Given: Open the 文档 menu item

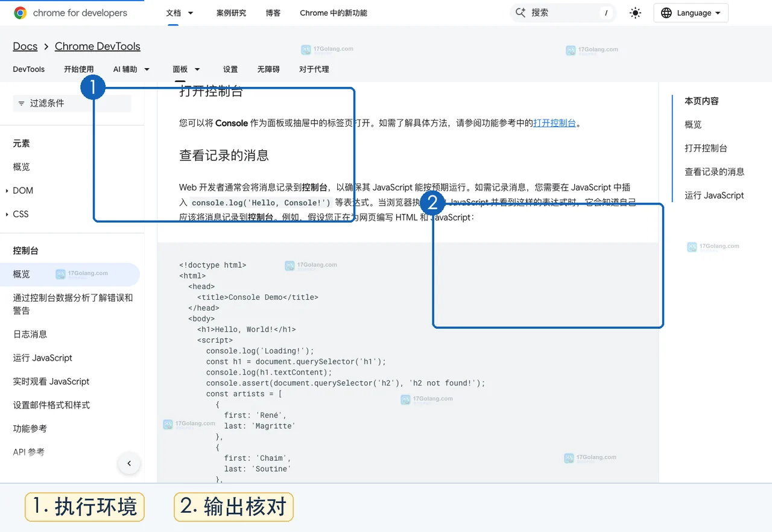Looking at the screenshot, I should coord(174,13).
